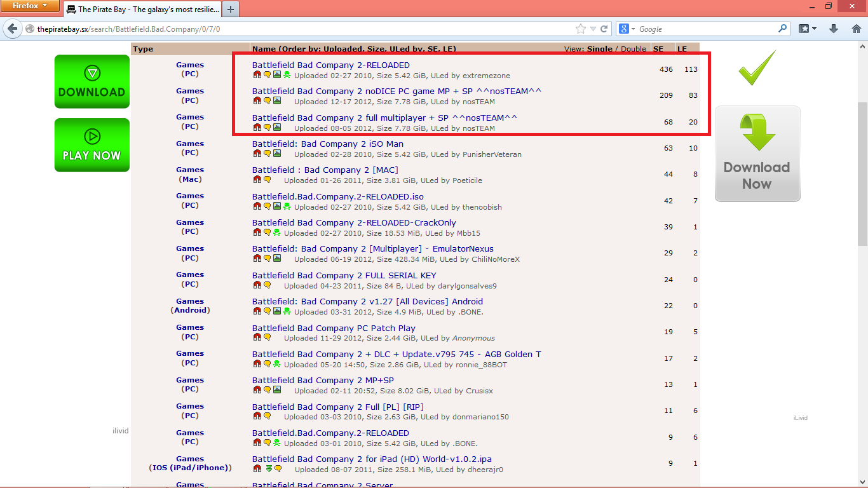The width and height of the screenshot is (868, 488).
Task: Click the seeder count 436
Action: tap(666, 69)
